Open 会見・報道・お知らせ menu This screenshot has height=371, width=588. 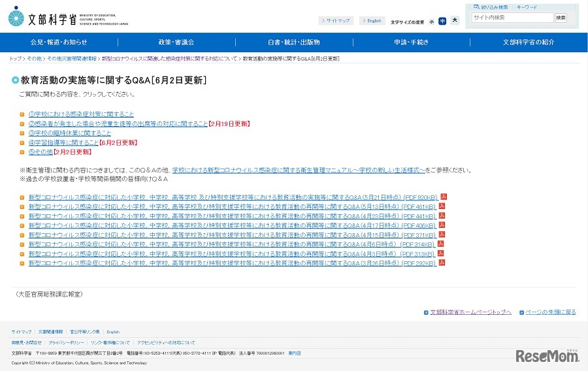point(59,42)
